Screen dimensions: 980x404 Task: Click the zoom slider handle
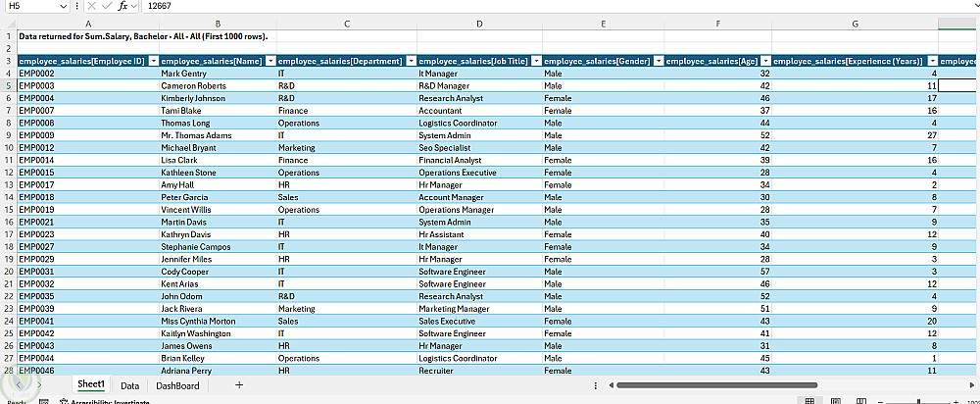pyautogui.click(x=918, y=401)
